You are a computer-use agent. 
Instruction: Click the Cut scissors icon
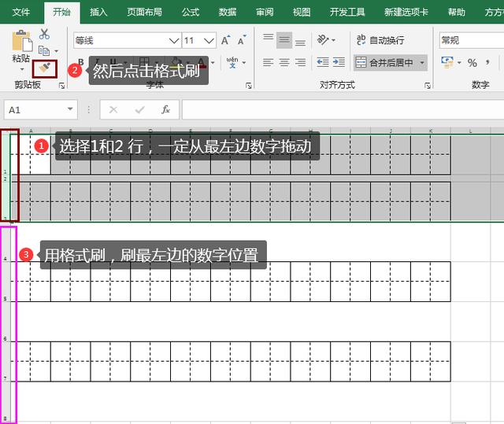(x=44, y=34)
